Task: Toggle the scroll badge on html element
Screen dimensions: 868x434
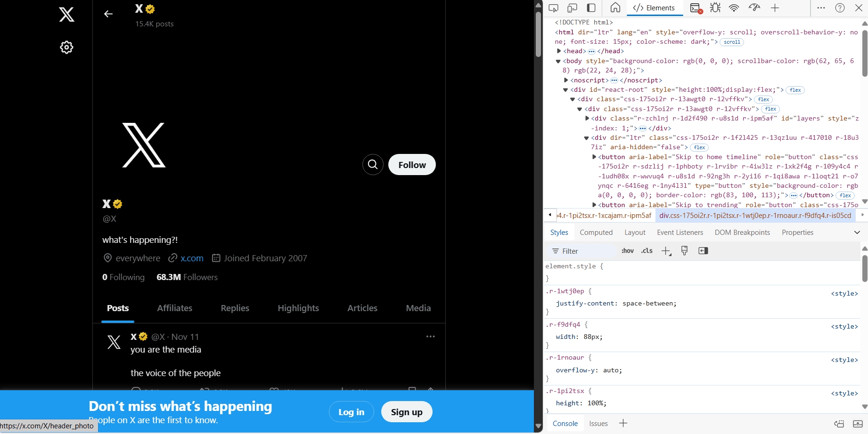Action: point(732,42)
